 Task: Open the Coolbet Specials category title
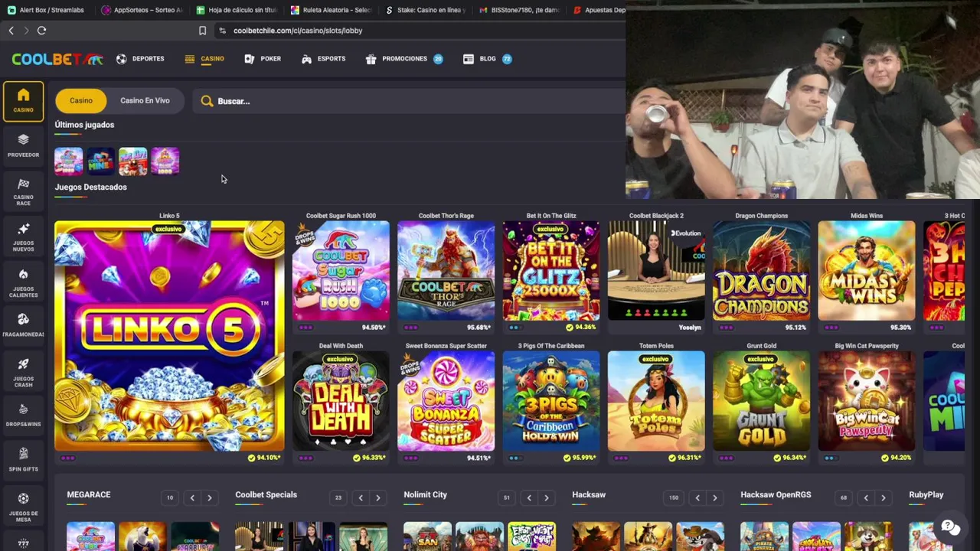pyautogui.click(x=266, y=494)
